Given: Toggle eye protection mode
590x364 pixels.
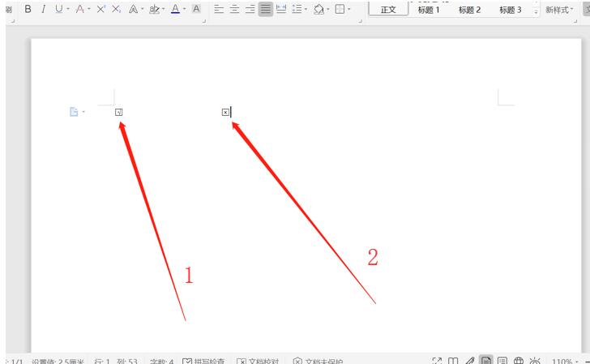Looking at the screenshot, I should pyautogui.click(x=535, y=361).
